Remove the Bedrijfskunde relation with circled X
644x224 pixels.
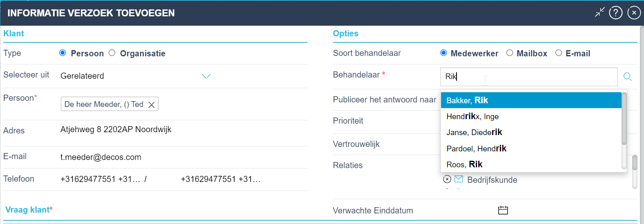tap(447, 179)
